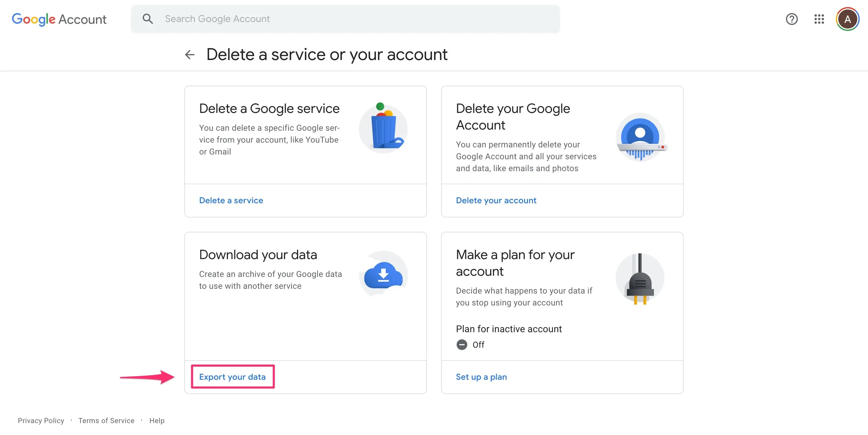The image size is (868, 435).
Task: Click the Set up a plan link
Action: click(x=481, y=377)
